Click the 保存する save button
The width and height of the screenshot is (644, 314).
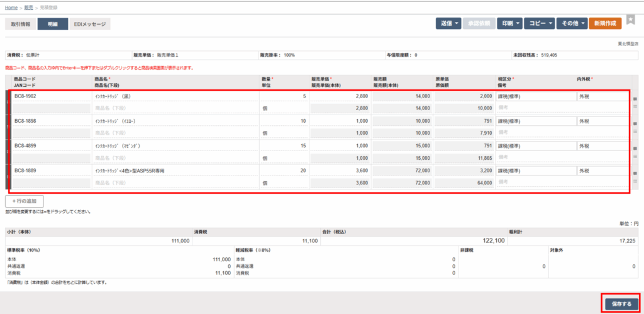(x=621, y=304)
